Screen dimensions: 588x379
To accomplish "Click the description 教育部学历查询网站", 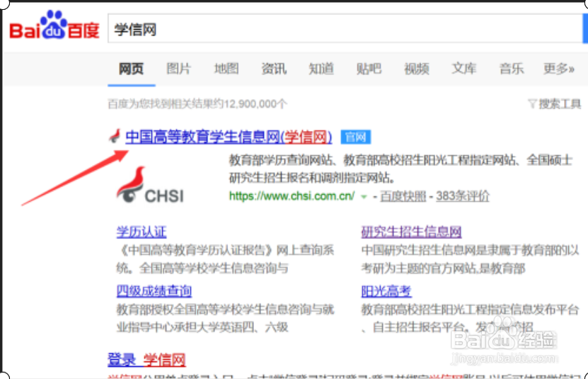I will click(x=280, y=160).
